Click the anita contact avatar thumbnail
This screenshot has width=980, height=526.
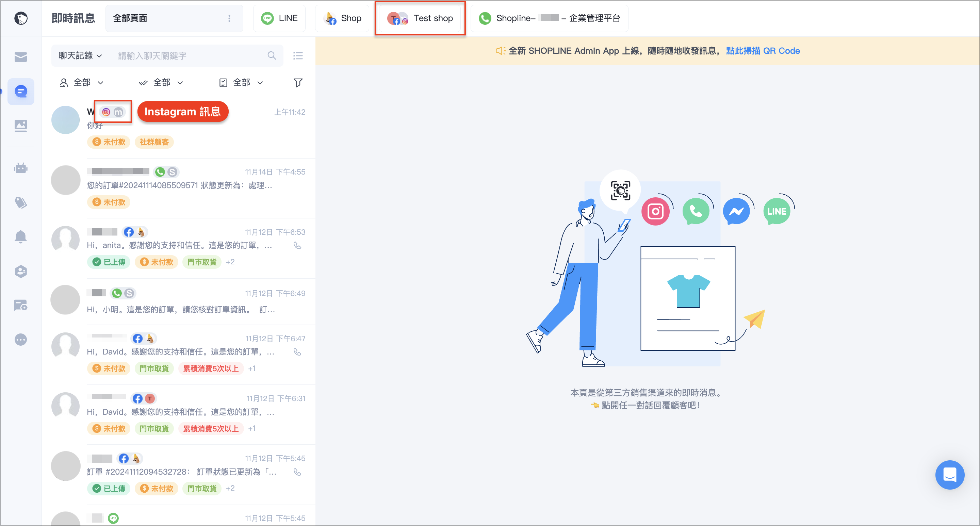[x=65, y=240]
